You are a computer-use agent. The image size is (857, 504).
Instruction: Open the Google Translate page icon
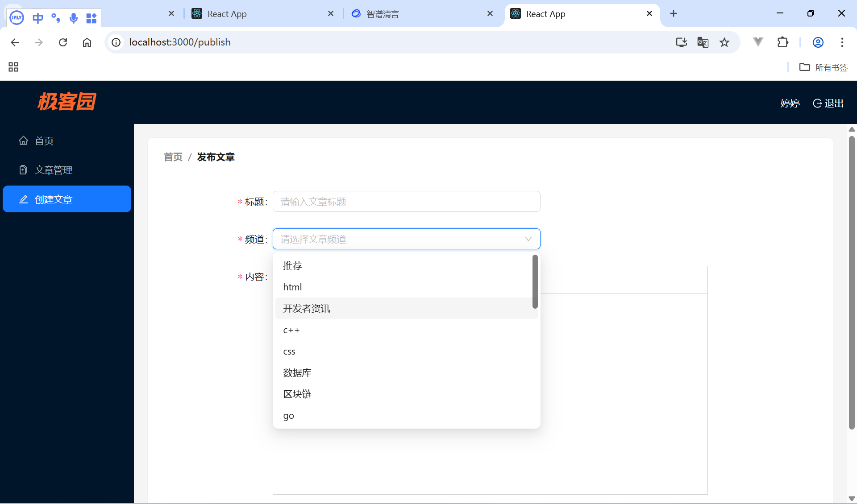coord(703,42)
